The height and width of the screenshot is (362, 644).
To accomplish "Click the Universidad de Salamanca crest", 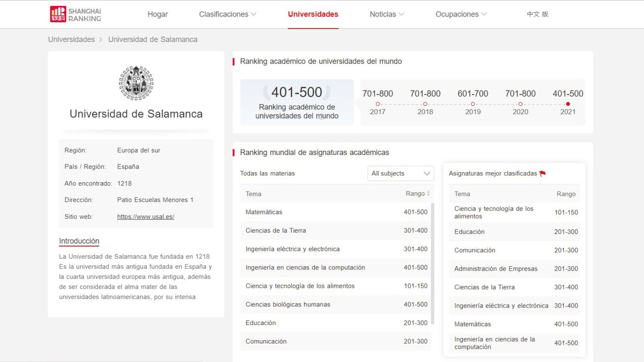I will click(x=136, y=83).
